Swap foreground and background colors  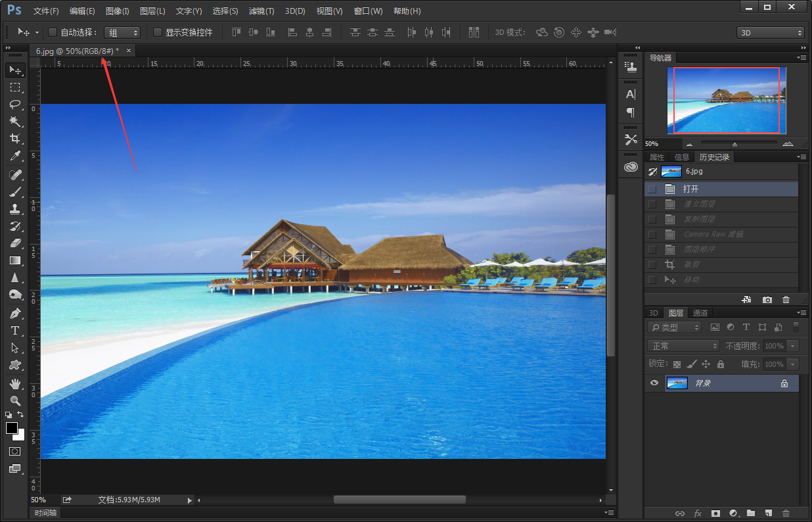coord(20,414)
